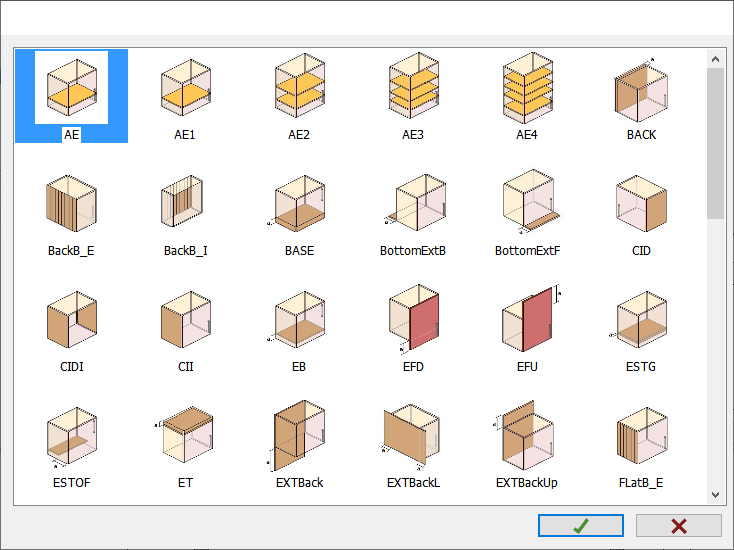Click the CIDI text label

click(72, 367)
